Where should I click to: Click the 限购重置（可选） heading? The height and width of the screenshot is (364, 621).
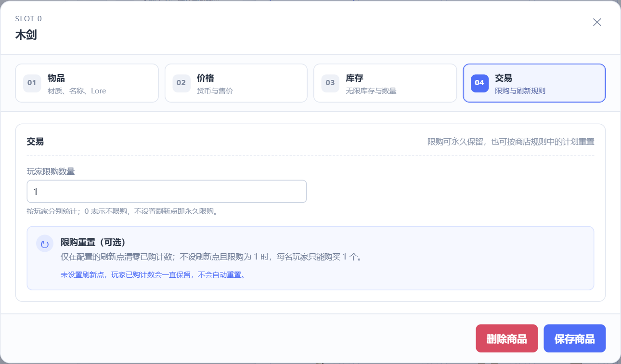[93, 242]
